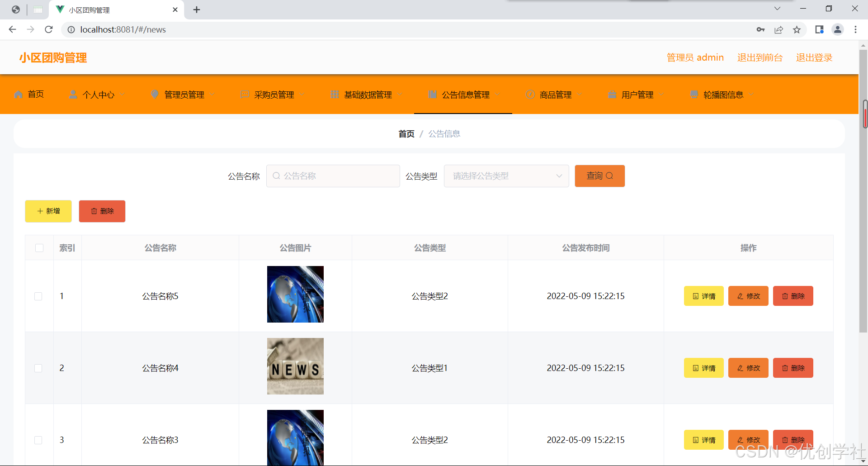The image size is (868, 466).
Task: Bookmark this page with star icon
Action: pyautogui.click(x=797, y=29)
